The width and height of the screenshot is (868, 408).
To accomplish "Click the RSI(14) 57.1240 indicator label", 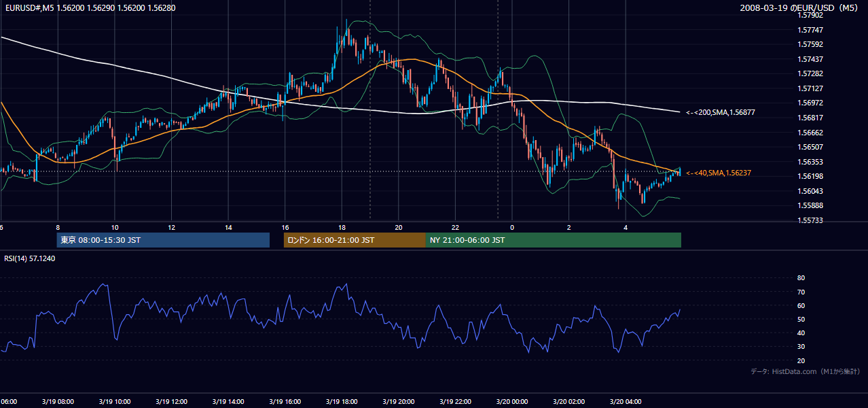I will point(30,258).
